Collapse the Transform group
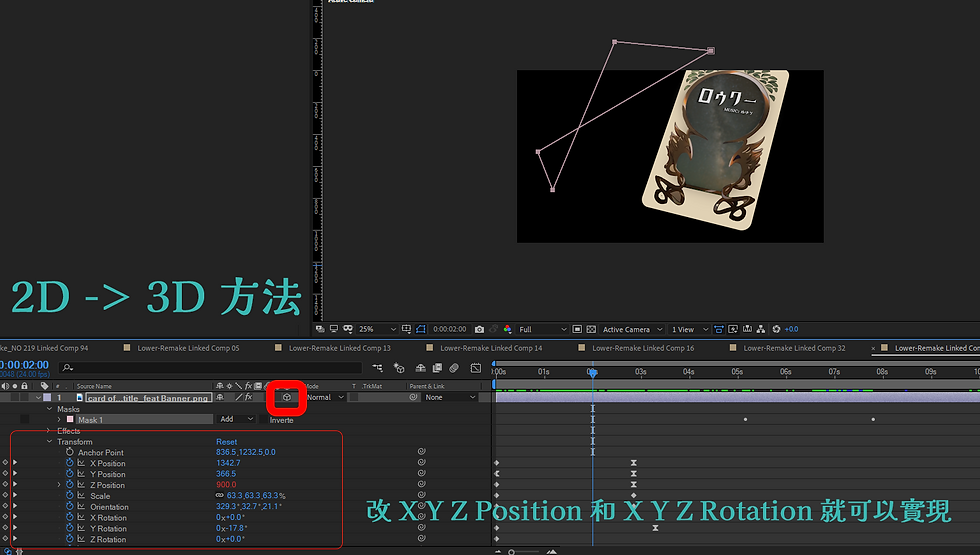The width and height of the screenshot is (980, 555). click(x=49, y=441)
